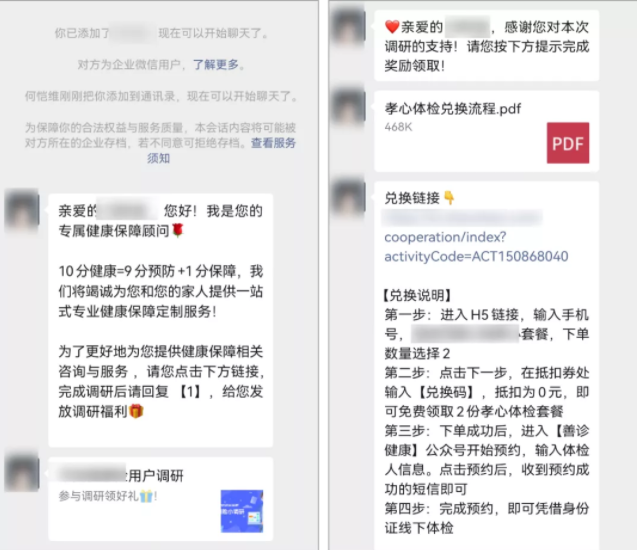Tap avatar next to the PDF message
This screenshot has width=637, height=550.
348,106
